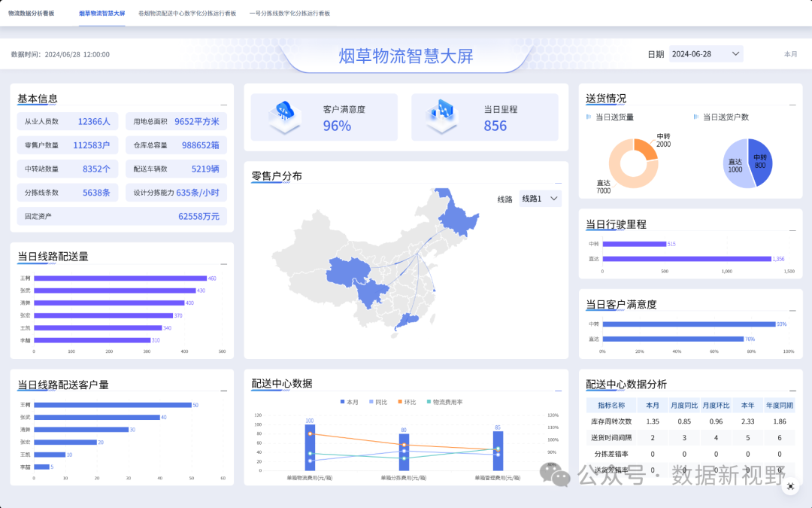Image resolution: width=812 pixels, height=508 pixels.
Task: Click the 物流数据分析看板 title link
Action: click(32, 14)
